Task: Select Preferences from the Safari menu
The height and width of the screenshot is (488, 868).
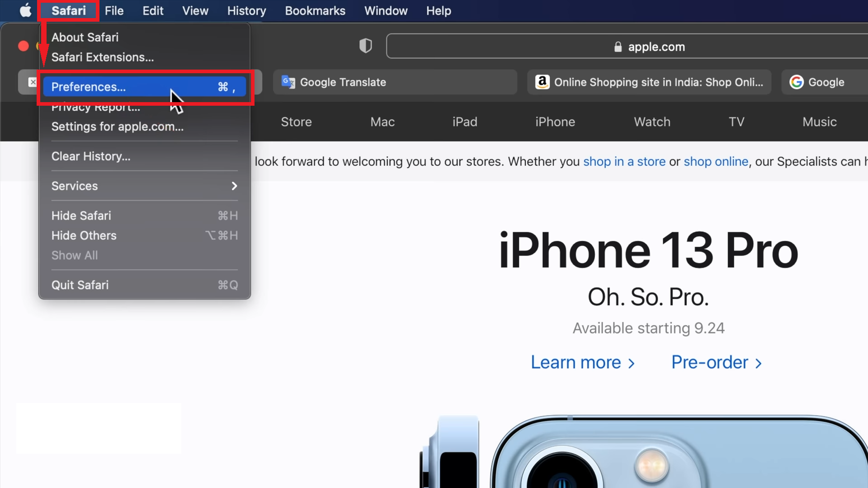Action: tap(89, 87)
